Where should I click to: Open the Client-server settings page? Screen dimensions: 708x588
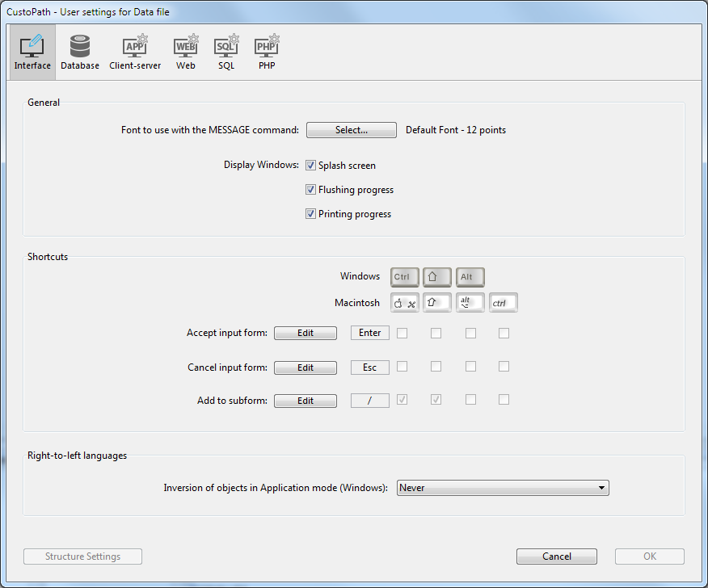point(135,52)
